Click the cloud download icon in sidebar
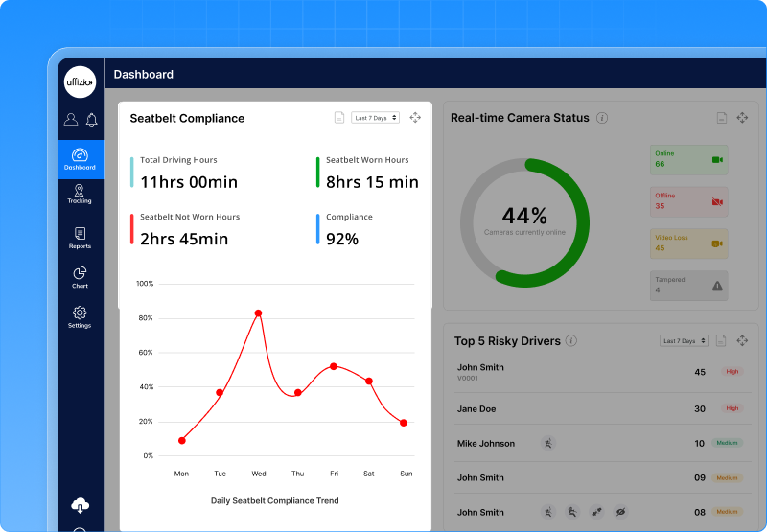Screen dimensions: 767x532 [81, 505]
